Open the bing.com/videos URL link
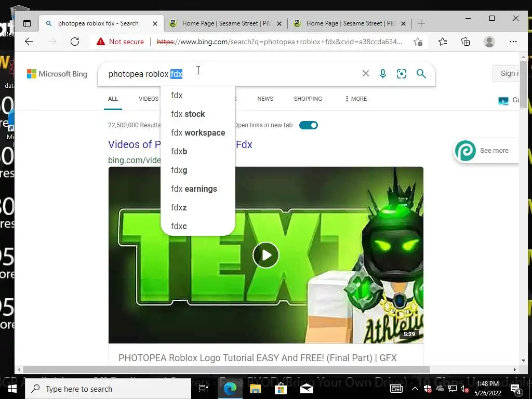The width and height of the screenshot is (532, 399). click(135, 160)
